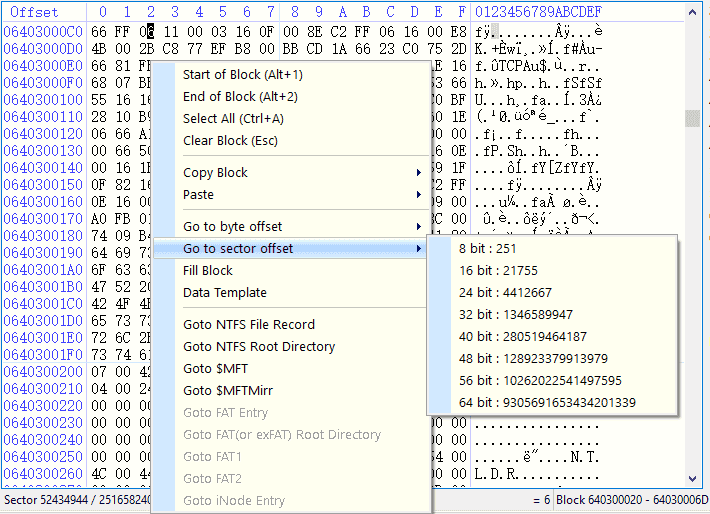Jump to Goto NTFS File Record
Screen dimensions: 710x514
249,325
